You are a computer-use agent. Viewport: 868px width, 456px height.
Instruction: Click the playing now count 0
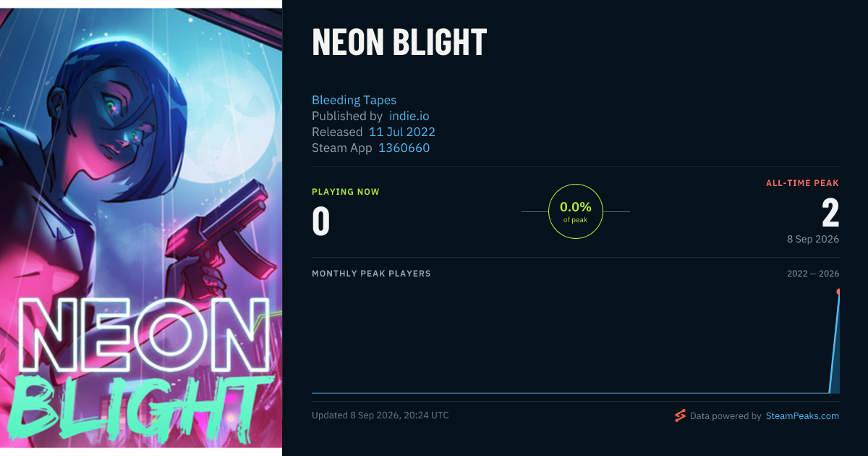(x=320, y=221)
